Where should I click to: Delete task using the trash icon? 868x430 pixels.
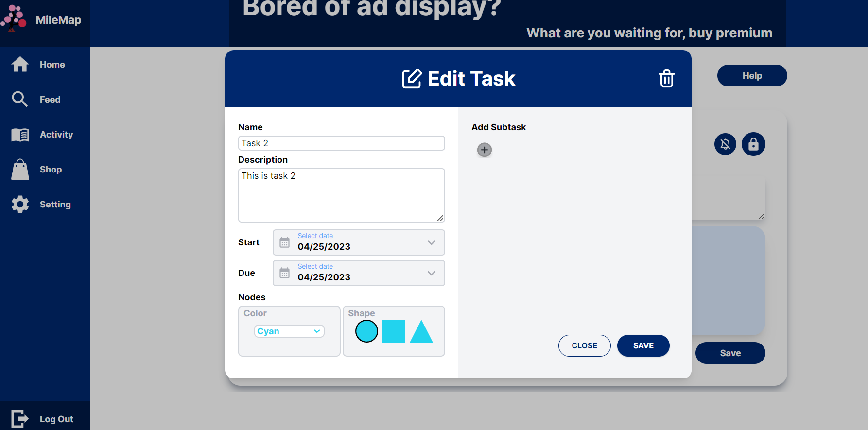pos(666,79)
